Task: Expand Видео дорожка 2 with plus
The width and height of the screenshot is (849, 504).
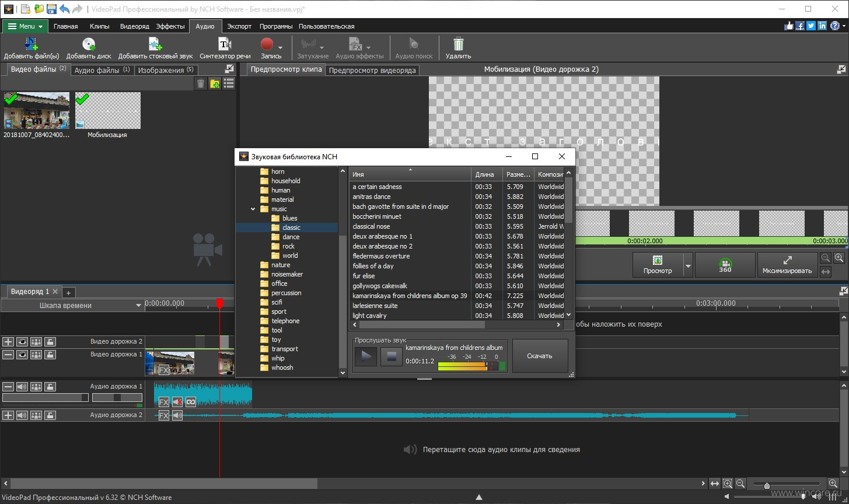Action: [x=8, y=341]
